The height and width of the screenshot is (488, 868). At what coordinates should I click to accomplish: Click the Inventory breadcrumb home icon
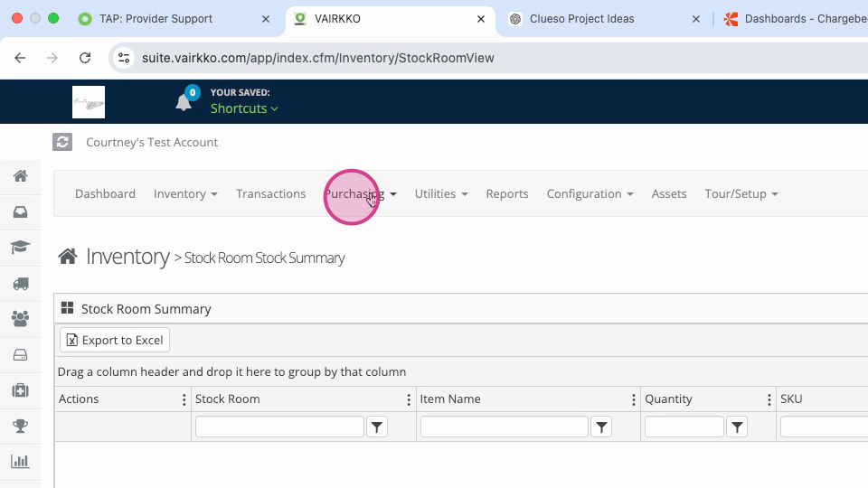(x=68, y=256)
